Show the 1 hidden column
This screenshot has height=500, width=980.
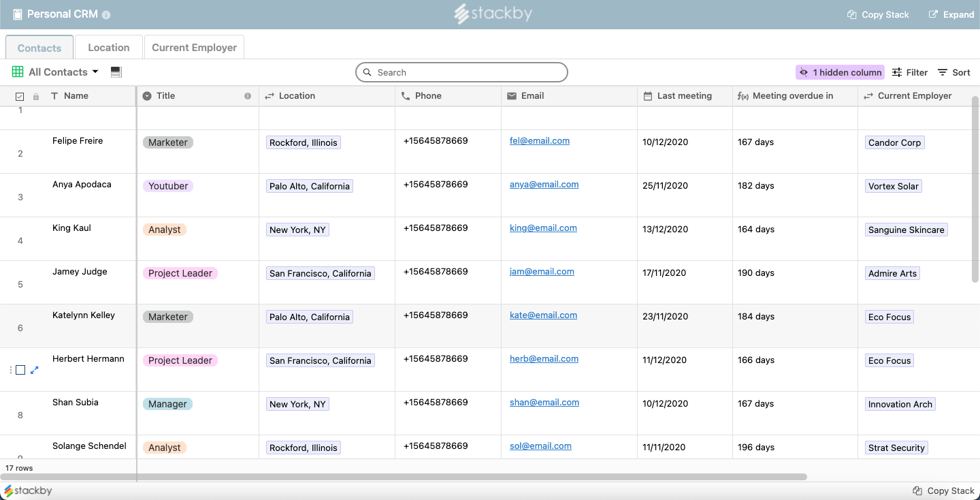pyautogui.click(x=840, y=72)
